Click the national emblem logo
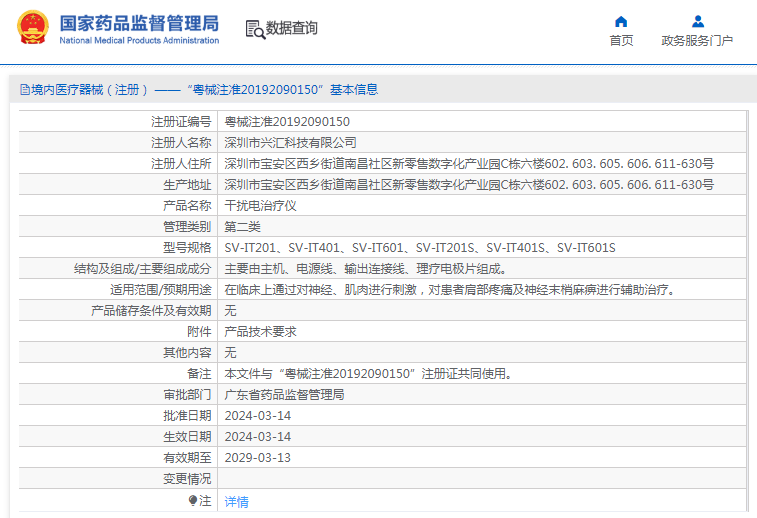Image resolution: width=757 pixels, height=518 pixels. [33, 28]
